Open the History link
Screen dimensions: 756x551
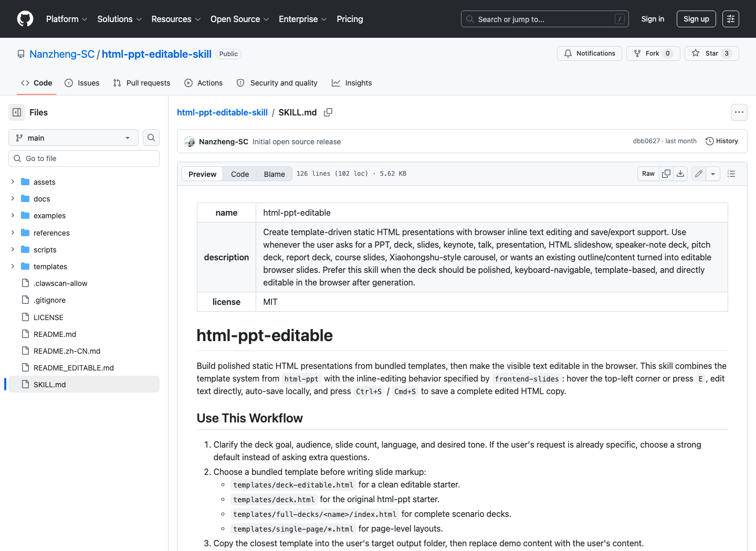722,141
